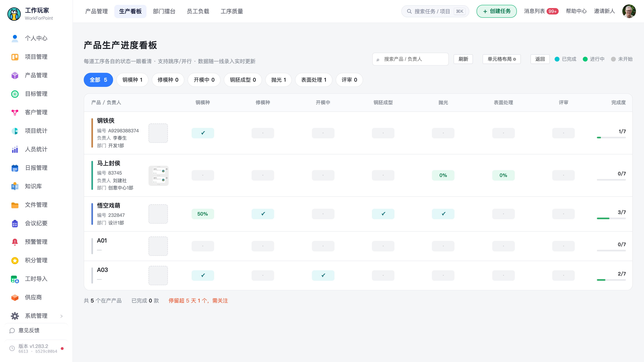Open user avatar in top bar
This screenshot has width=644, height=362.
629,11
